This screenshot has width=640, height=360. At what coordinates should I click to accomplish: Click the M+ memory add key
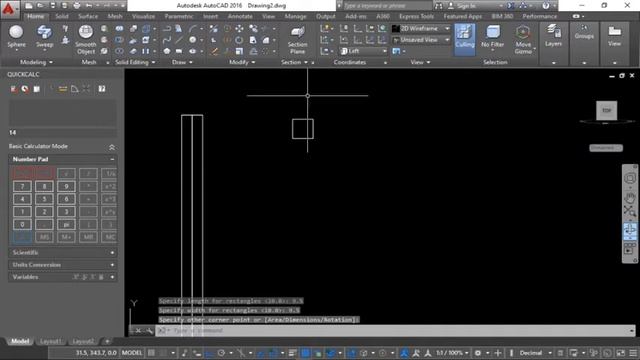click(x=66, y=237)
